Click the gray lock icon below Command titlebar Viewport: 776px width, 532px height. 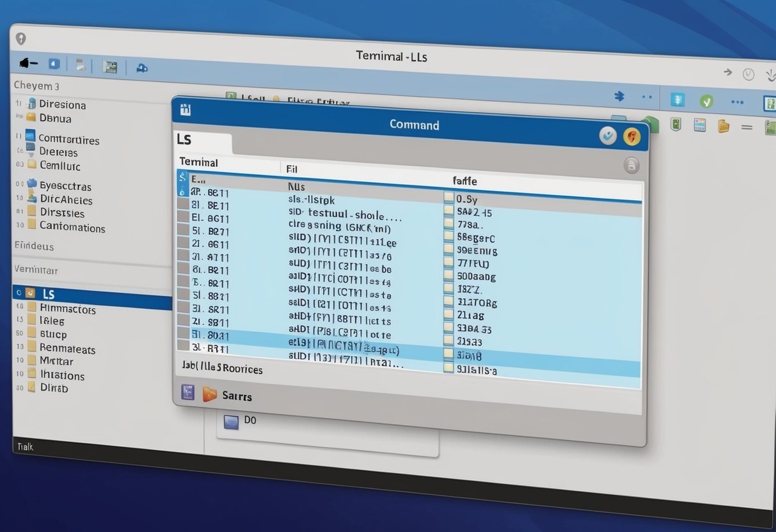pos(631,166)
